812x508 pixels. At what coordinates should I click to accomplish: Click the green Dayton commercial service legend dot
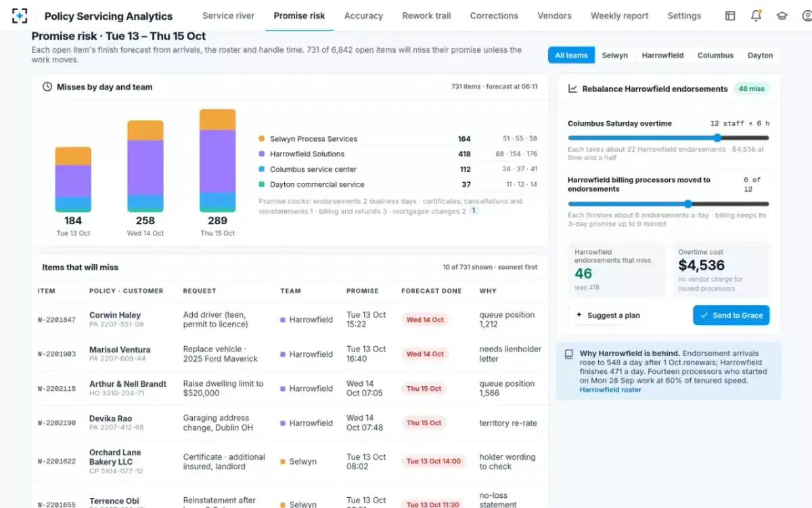tap(262, 184)
